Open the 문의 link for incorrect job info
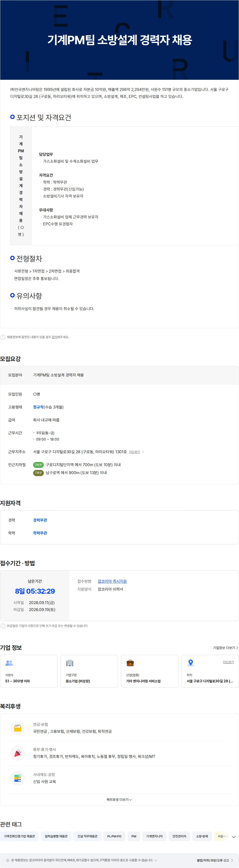Screen dimensions: 239x868 [54, 337]
